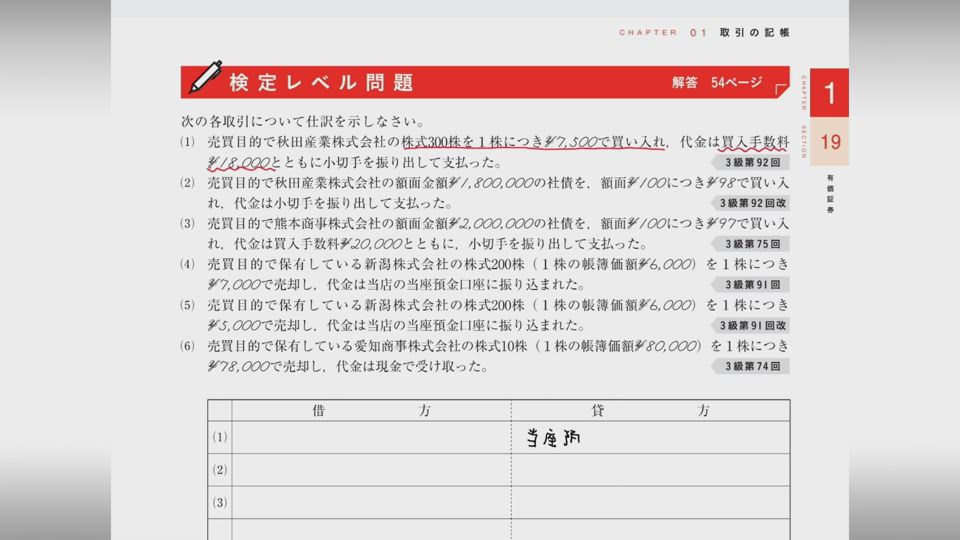Click the 3級第74回 tag for question 6

click(750, 366)
